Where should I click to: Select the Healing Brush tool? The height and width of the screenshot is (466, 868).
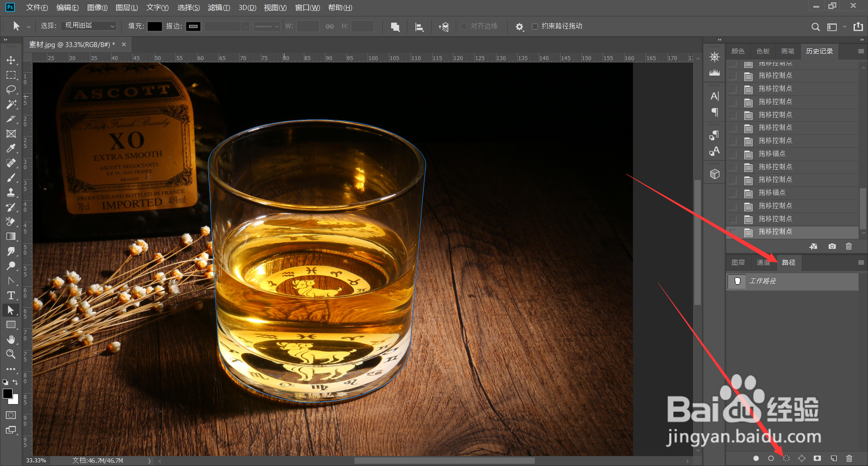point(11,163)
